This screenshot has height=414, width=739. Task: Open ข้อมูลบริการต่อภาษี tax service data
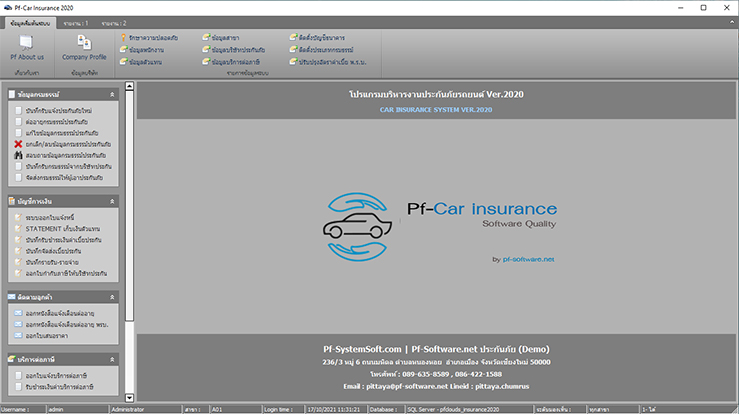[231, 62]
